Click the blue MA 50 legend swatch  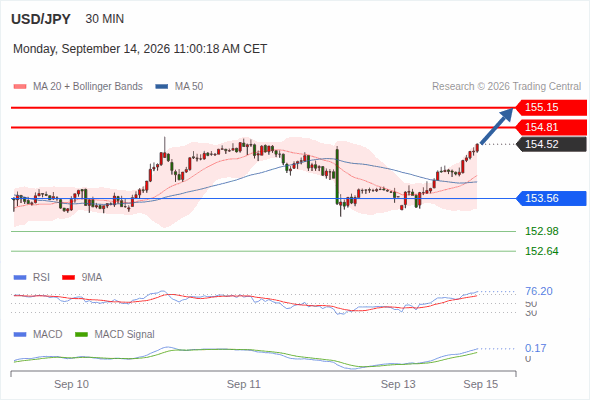point(162,87)
